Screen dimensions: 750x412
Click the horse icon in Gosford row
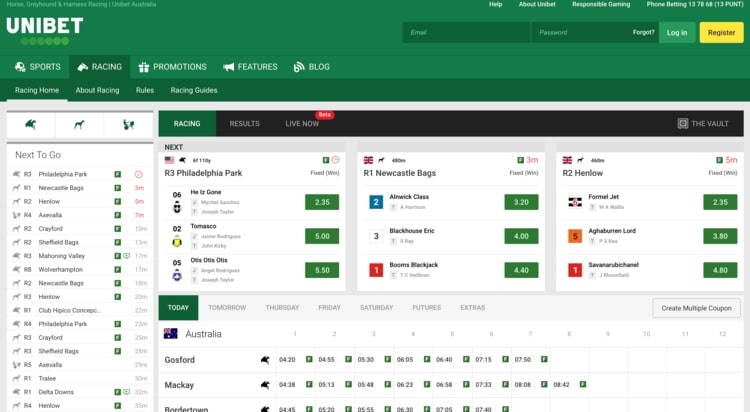(265, 359)
